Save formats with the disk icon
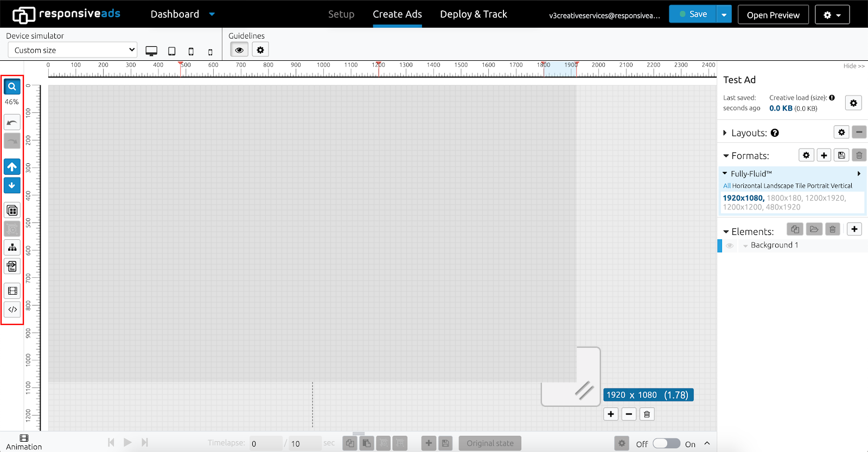 pos(841,155)
